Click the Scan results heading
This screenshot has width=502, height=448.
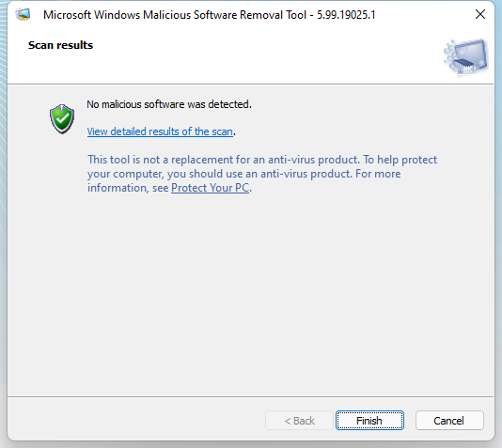(60, 45)
